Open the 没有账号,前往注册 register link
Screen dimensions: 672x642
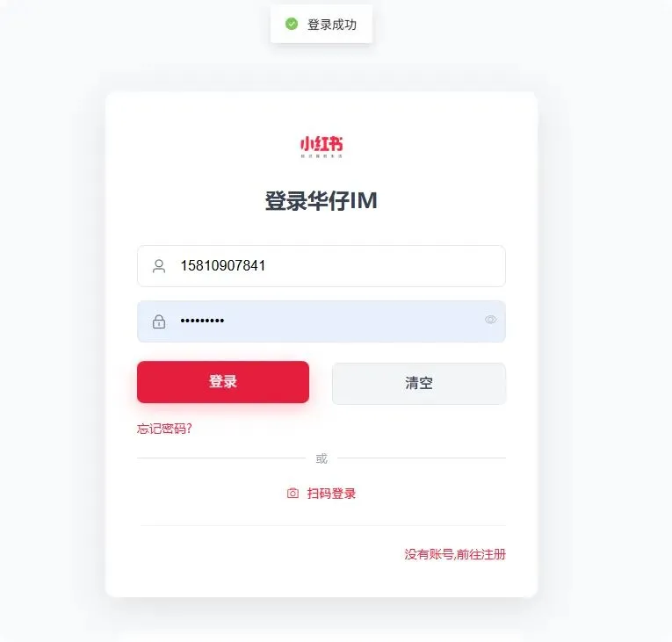click(455, 554)
